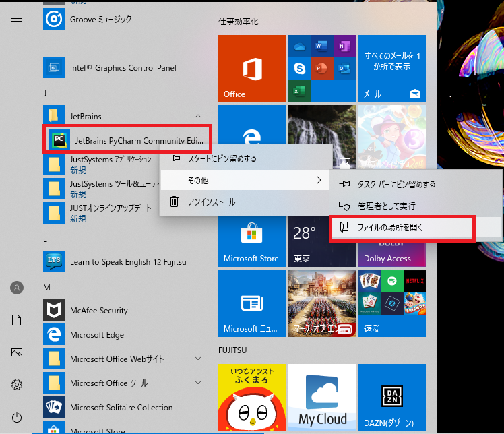Open the user account icon in sidebar
504x434 pixels.
click(17, 288)
